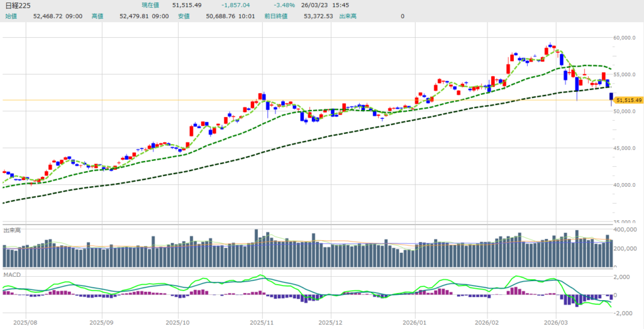Select the 出来高 volume panel label
Viewport: 644px width, 329px height.
(x=11, y=230)
